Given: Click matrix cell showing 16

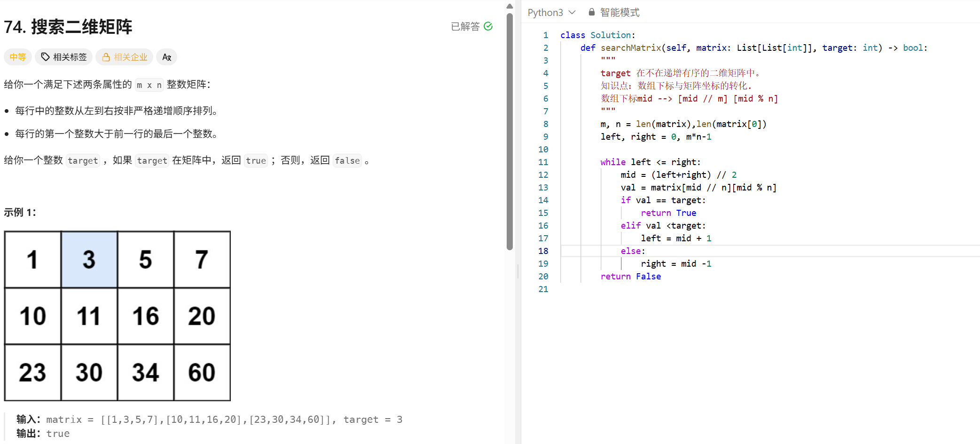Looking at the screenshot, I should click(146, 316).
